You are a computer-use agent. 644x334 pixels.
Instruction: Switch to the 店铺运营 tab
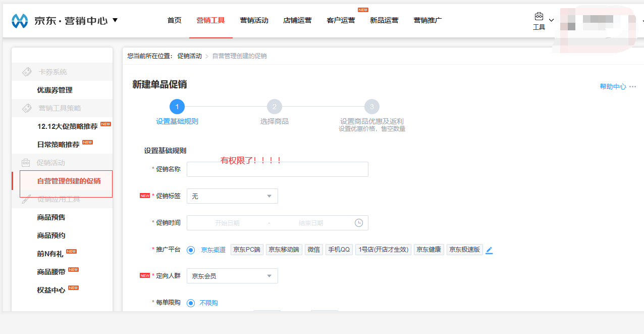point(297,20)
